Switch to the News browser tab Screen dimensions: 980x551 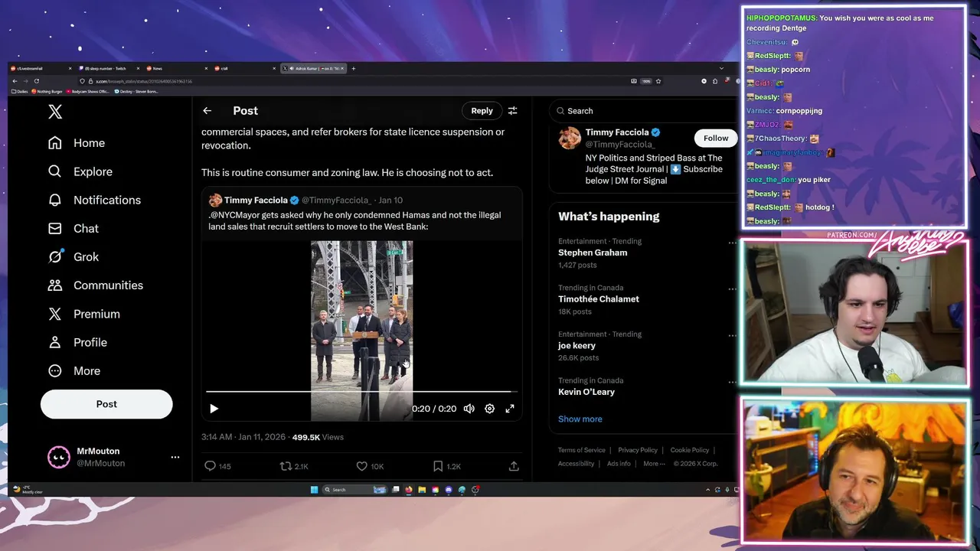tap(175, 68)
